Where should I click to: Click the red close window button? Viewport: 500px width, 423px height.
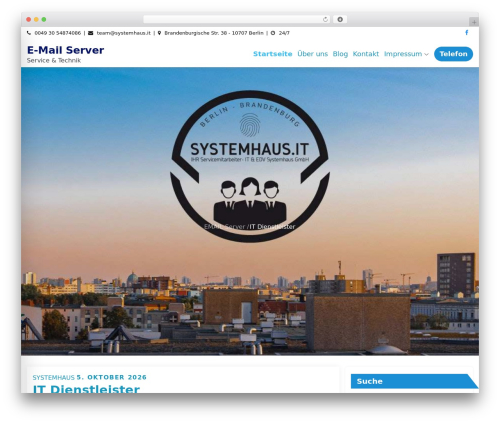pyautogui.click(x=29, y=20)
